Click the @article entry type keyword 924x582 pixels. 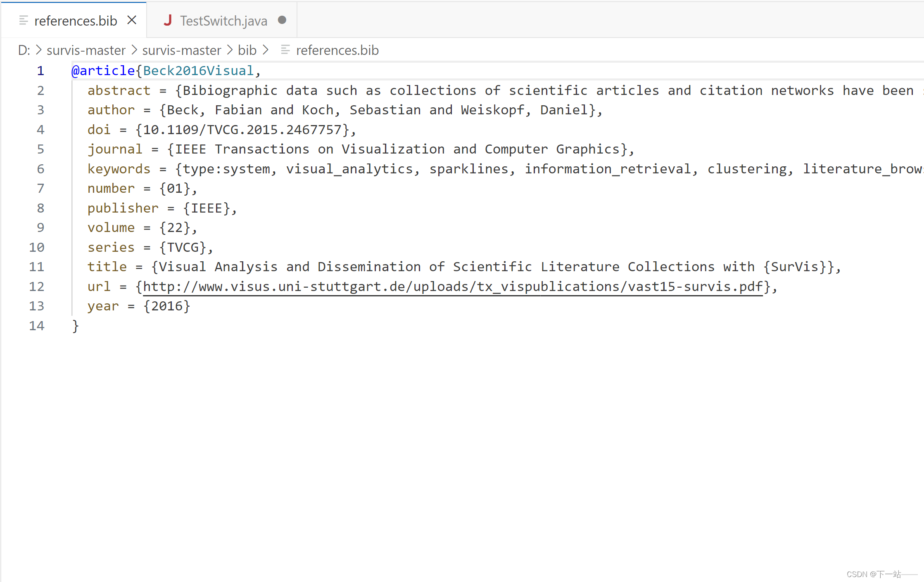[x=103, y=71]
